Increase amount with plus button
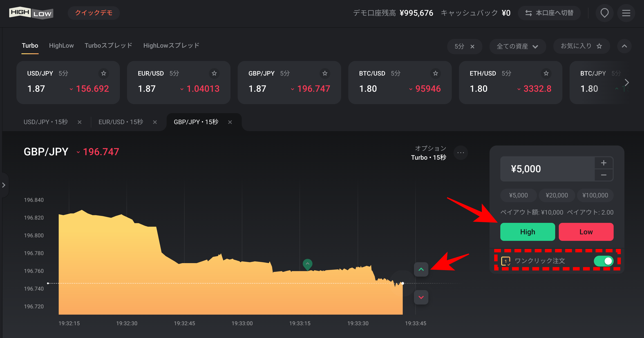 604,163
